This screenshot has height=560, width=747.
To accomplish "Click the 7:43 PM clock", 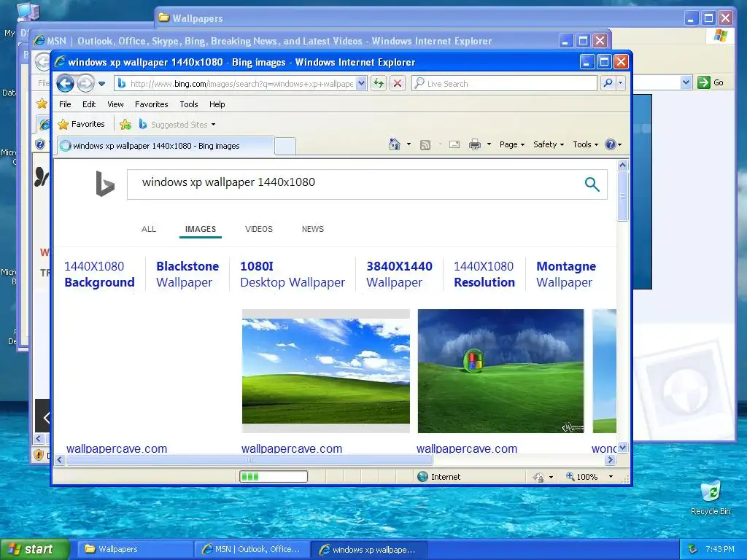I will click(x=720, y=550).
